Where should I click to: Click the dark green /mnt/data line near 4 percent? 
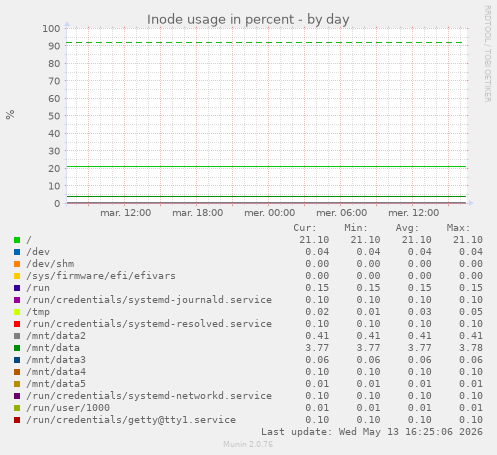(x=266, y=196)
